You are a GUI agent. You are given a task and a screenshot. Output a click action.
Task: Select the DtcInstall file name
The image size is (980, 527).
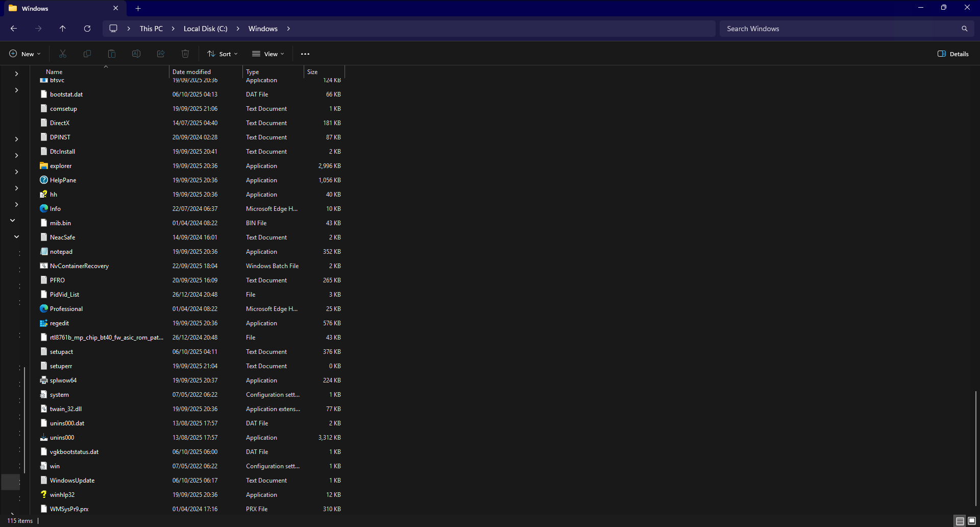62,152
